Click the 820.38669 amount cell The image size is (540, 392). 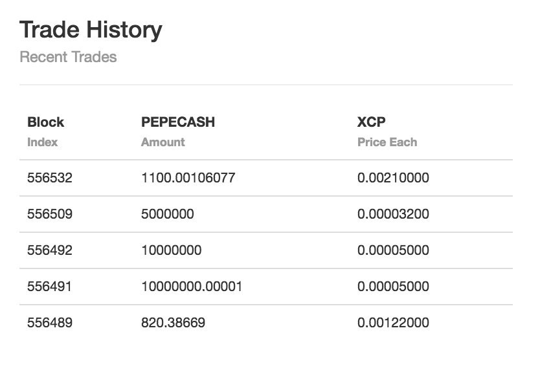pyautogui.click(x=174, y=323)
